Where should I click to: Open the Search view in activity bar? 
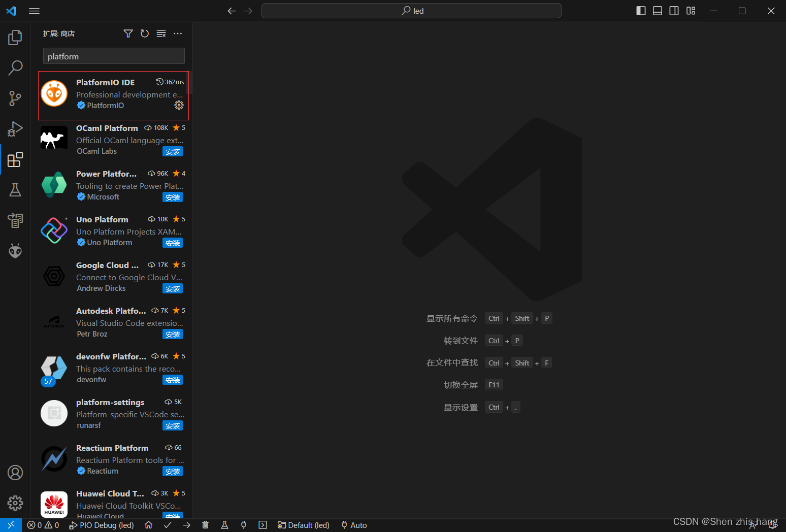coord(15,68)
